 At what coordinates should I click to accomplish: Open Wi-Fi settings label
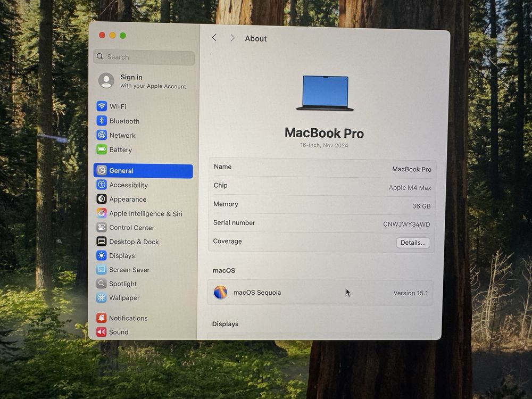point(118,106)
